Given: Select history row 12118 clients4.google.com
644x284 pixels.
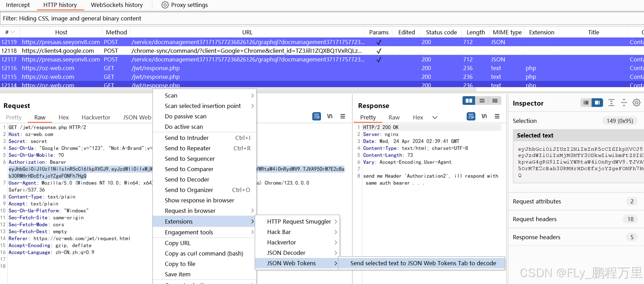Looking at the screenshot, I should (322, 51).
